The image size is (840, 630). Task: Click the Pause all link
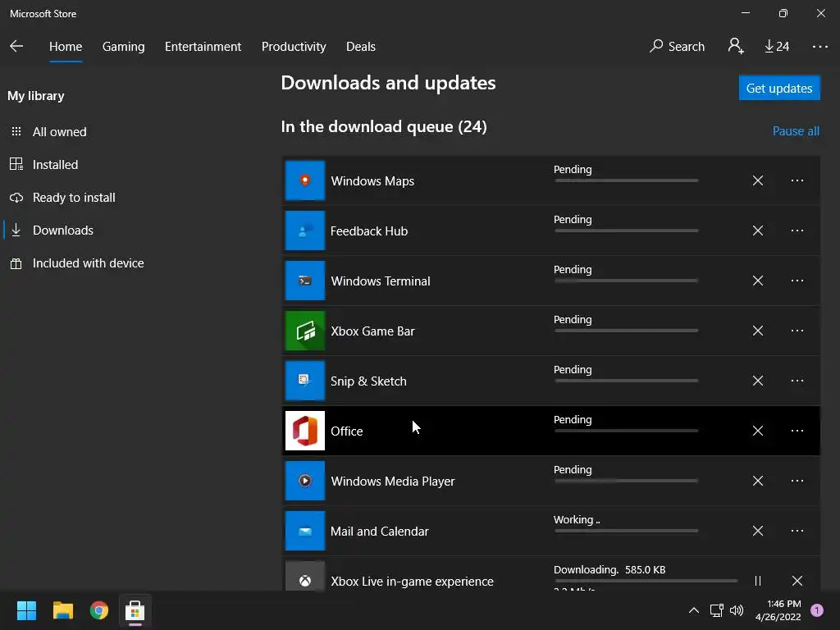coord(796,131)
